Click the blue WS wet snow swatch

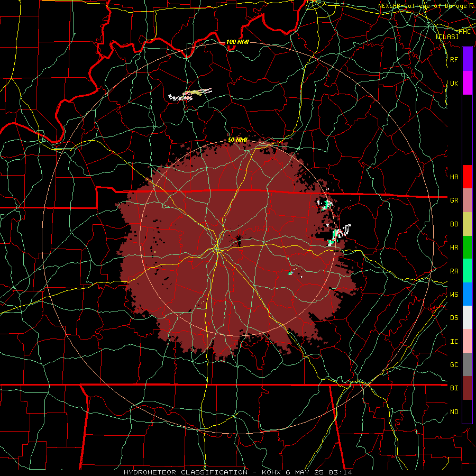click(x=467, y=294)
